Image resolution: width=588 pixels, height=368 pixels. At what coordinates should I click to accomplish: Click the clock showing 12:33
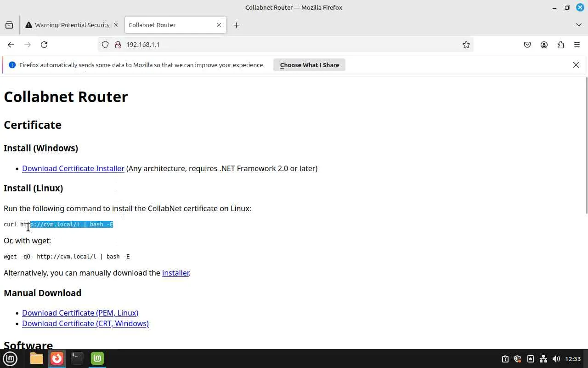click(x=573, y=359)
